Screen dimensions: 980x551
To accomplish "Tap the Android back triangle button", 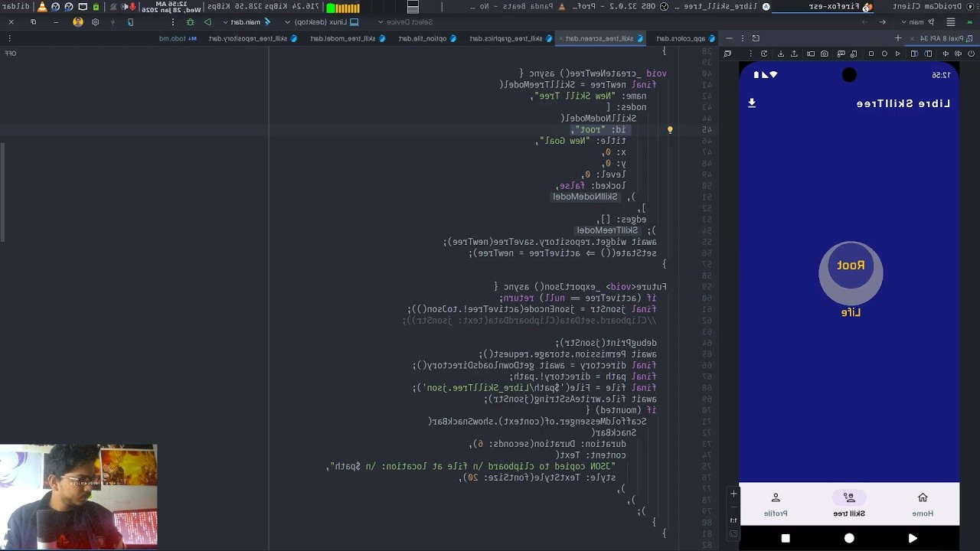I will click(913, 538).
